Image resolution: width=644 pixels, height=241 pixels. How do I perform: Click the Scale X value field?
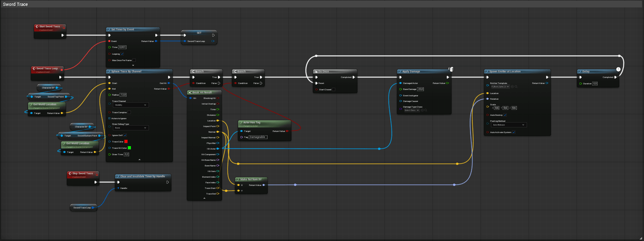(497, 108)
